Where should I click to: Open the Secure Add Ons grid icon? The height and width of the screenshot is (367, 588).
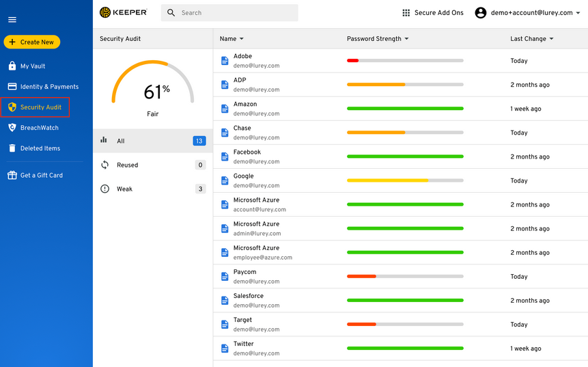click(x=406, y=13)
